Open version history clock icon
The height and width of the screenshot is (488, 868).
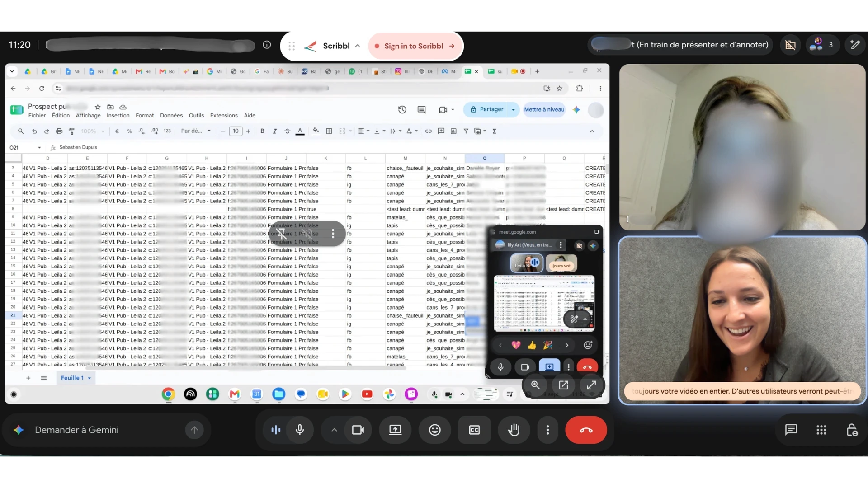coord(402,110)
